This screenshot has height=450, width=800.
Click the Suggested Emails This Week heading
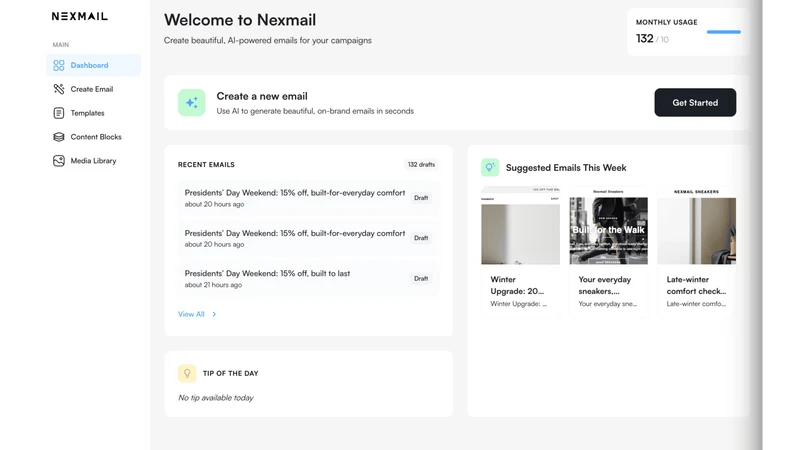click(x=566, y=168)
